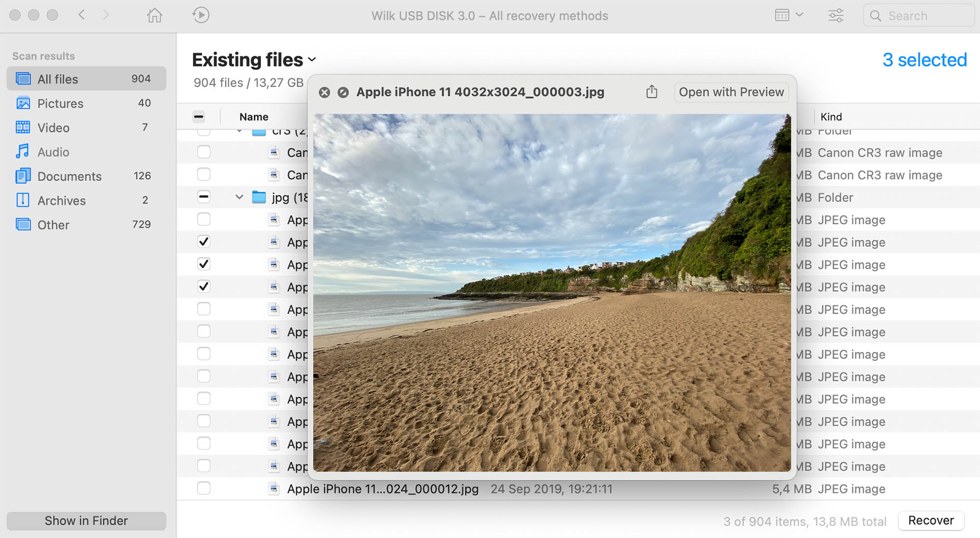Open the view mode dropdown in toolbar
980x538 pixels.
[x=789, y=15]
